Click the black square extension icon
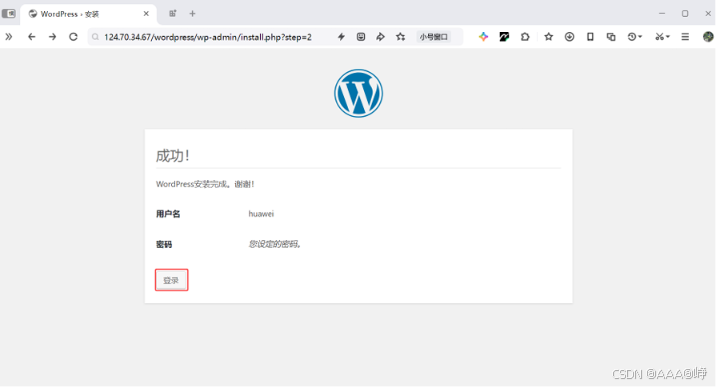 pos(504,37)
